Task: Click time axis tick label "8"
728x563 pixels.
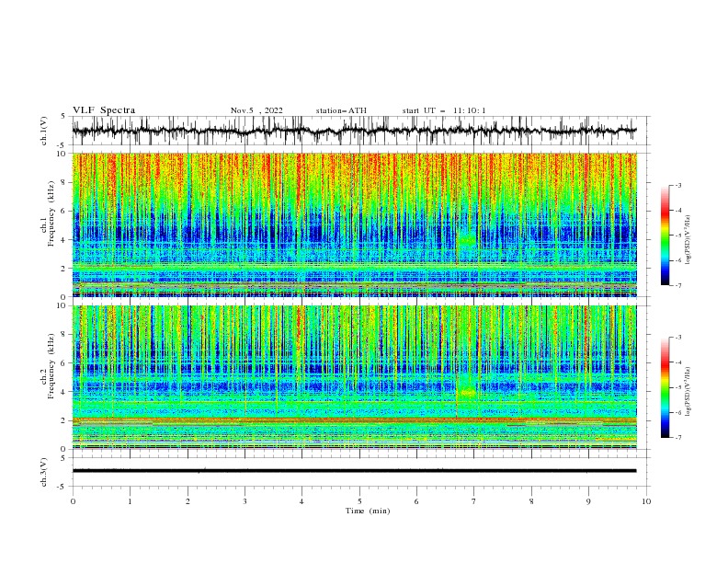Action: coord(531,501)
